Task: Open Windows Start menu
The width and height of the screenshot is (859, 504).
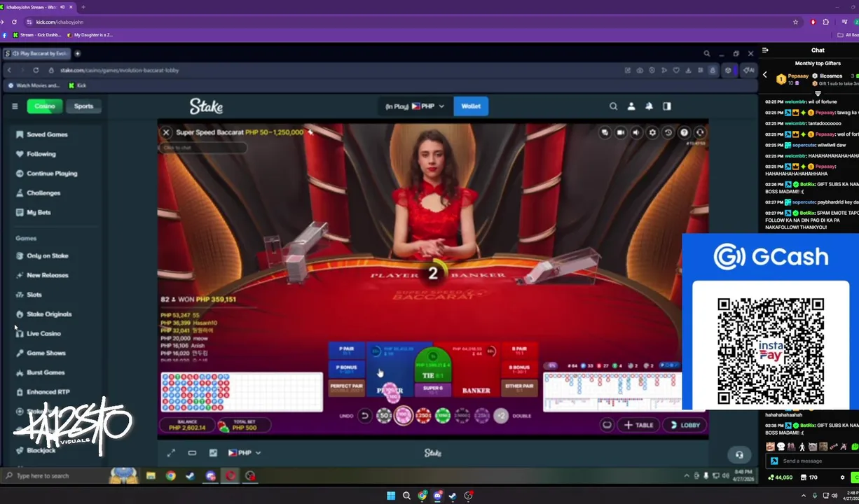Action: coord(391,496)
